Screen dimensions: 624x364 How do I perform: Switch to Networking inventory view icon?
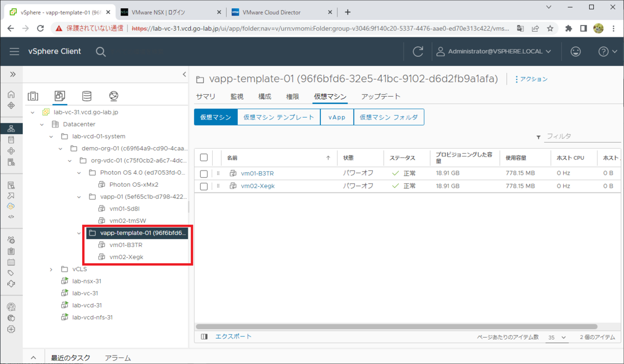(x=114, y=96)
